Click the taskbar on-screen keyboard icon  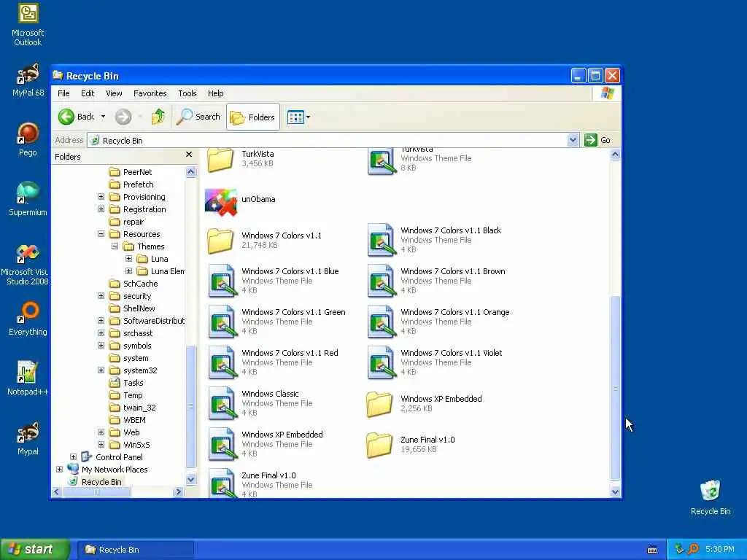(x=652, y=550)
